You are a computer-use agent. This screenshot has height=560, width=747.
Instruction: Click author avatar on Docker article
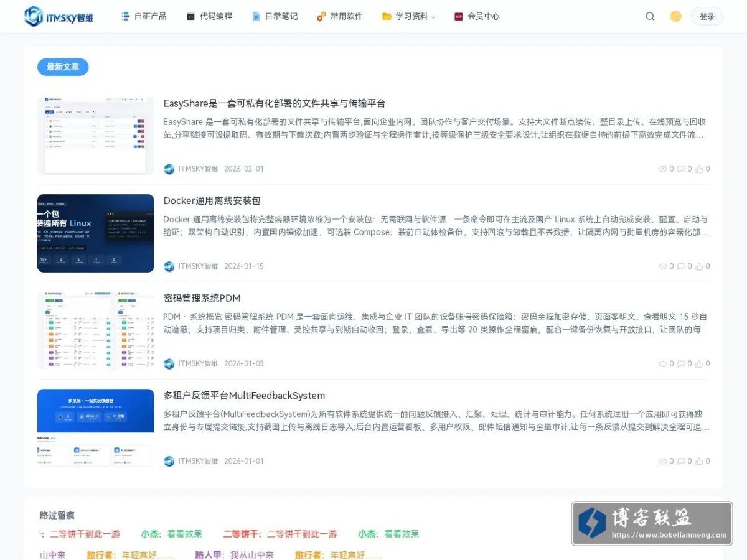click(169, 266)
